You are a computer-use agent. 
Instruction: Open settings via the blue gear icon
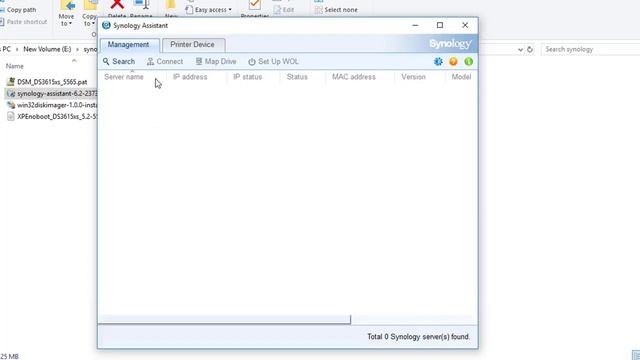pos(438,62)
